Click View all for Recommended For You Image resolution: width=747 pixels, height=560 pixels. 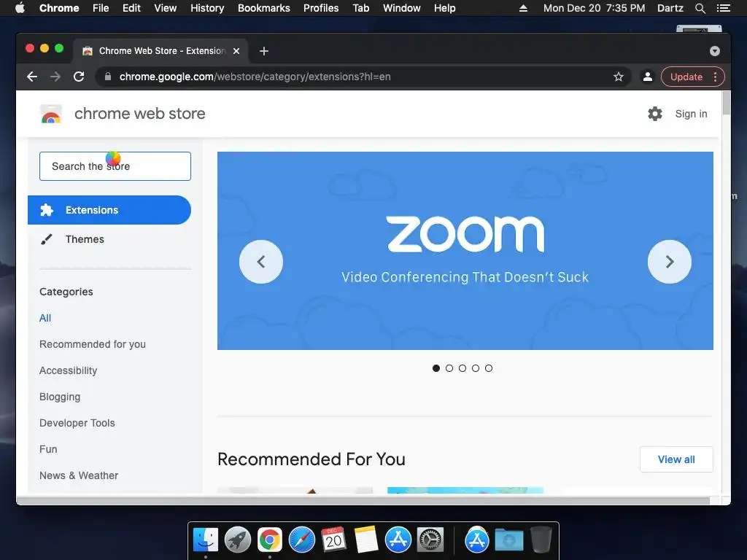[x=676, y=459]
